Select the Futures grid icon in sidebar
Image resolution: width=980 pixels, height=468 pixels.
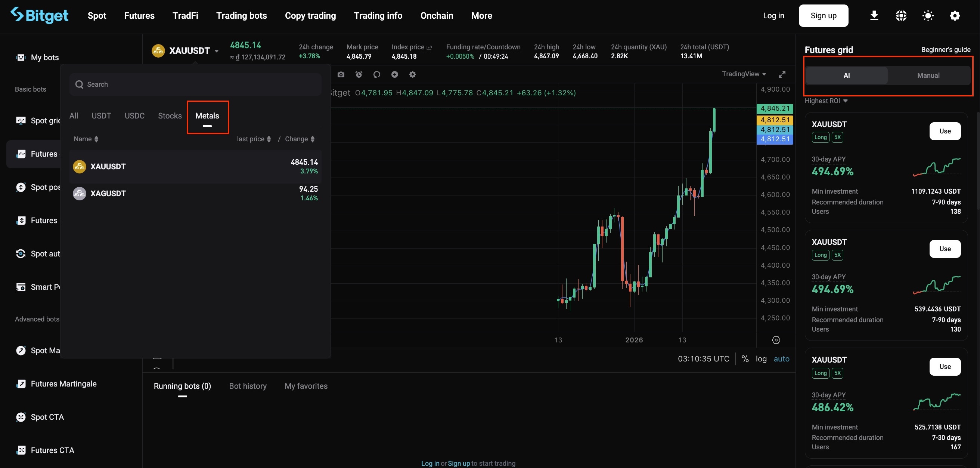21,154
